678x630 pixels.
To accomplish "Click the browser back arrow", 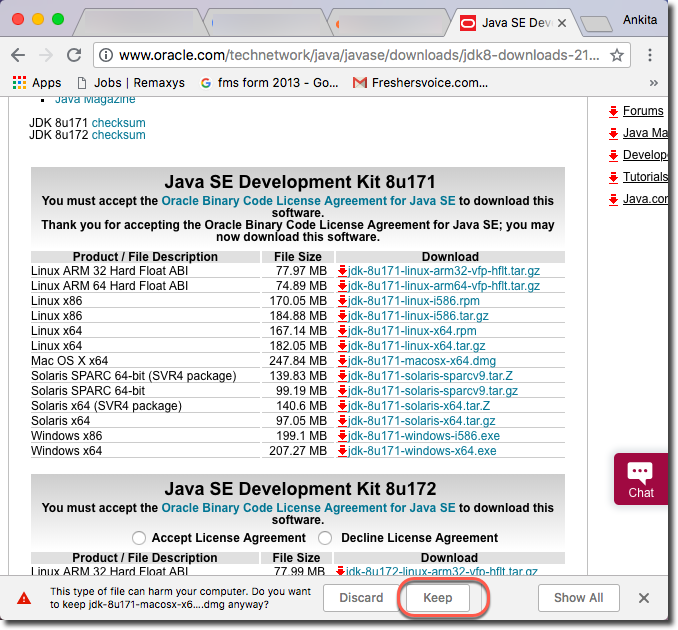I will [18, 55].
